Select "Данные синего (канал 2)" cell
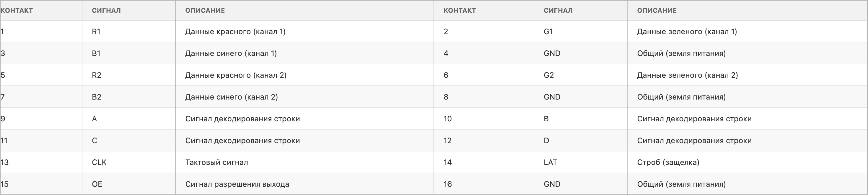 tap(232, 97)
